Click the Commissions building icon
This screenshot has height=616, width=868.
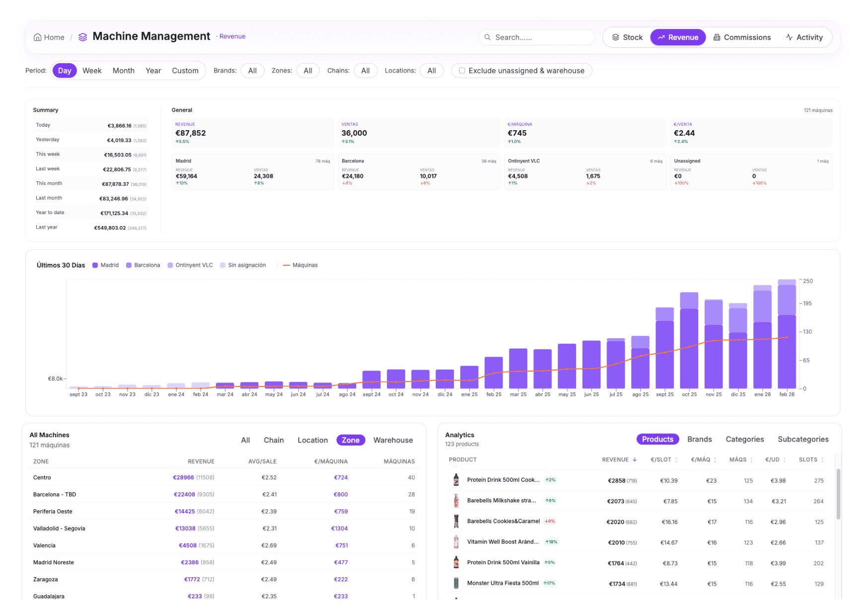pyautogui.click(x=717, y=37)
